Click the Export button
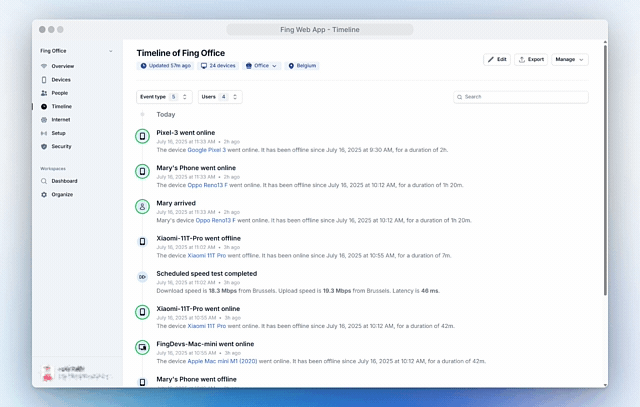 click(531, 60)
